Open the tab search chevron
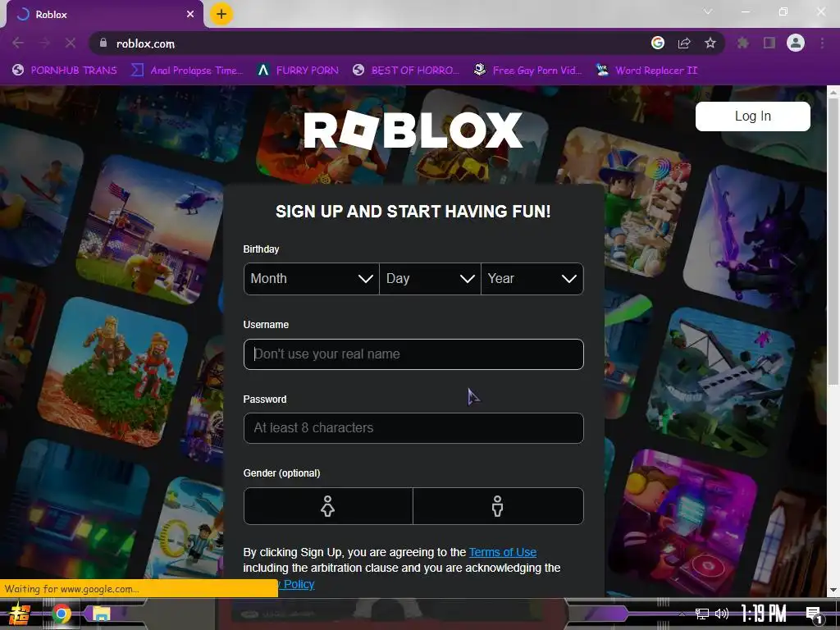The height and width of the screenshot is (630, 840). click(708, 11)
